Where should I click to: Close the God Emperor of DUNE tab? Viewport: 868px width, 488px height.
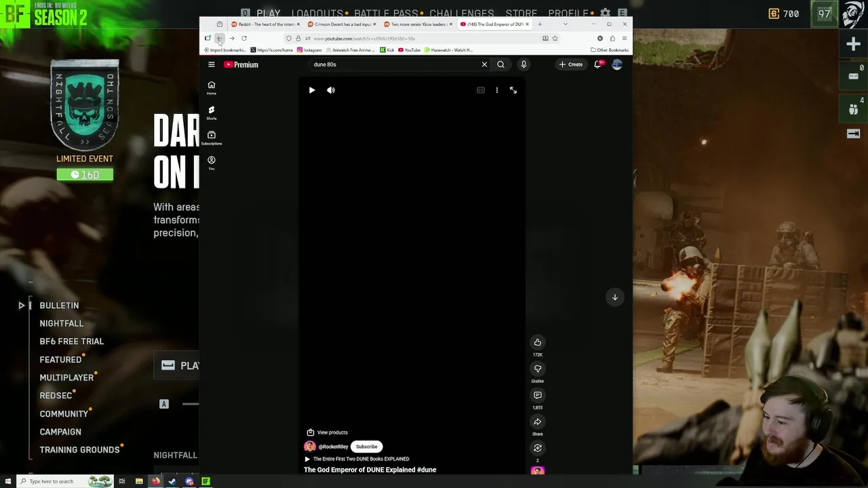point(527,24)
